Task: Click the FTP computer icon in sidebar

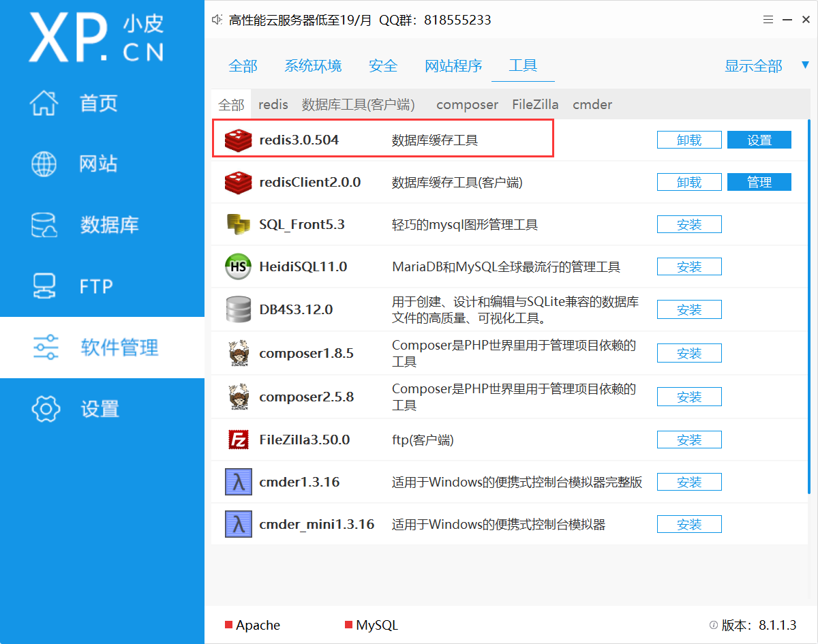Action: tap(45, 286)
